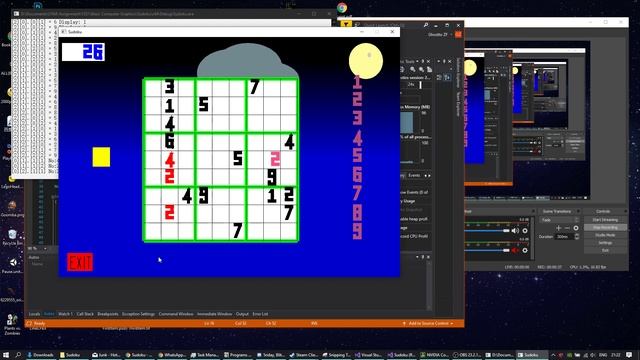This screenshot has width=640, height=360.
Task: Click Exit in OBS Controls panel
Action: 605,250
